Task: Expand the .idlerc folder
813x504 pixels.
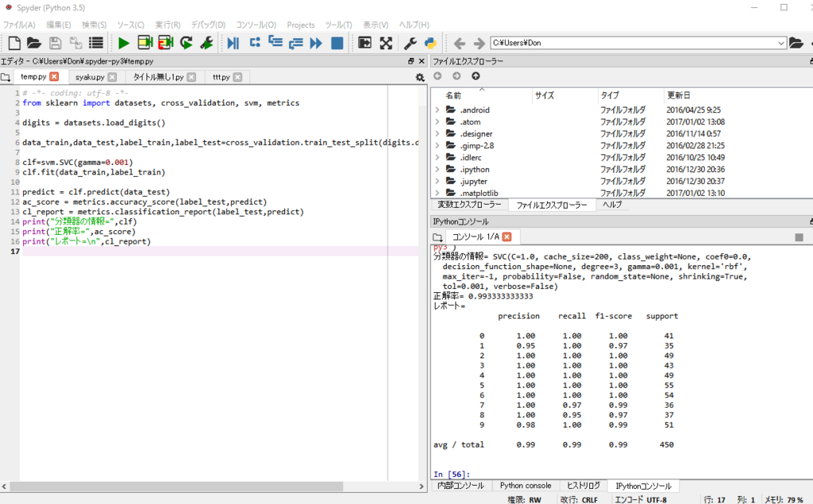Action: point(437,158)
